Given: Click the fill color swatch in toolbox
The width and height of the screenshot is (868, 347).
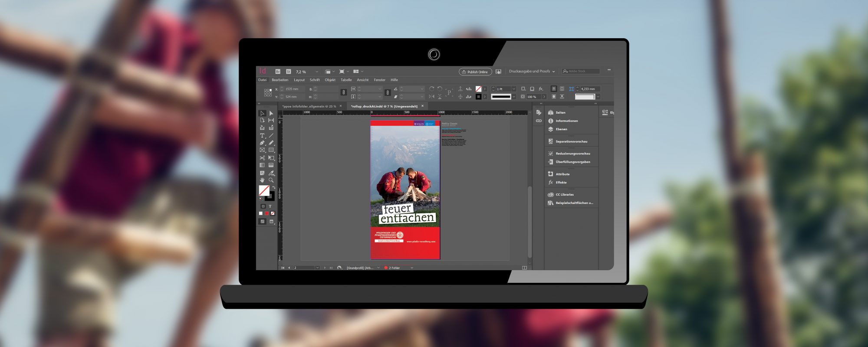Looking at the screenshot, I should [264, 190].
